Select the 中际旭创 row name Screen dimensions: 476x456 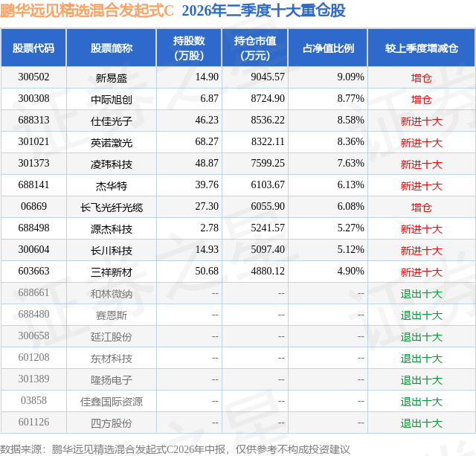tap(112, 100)
